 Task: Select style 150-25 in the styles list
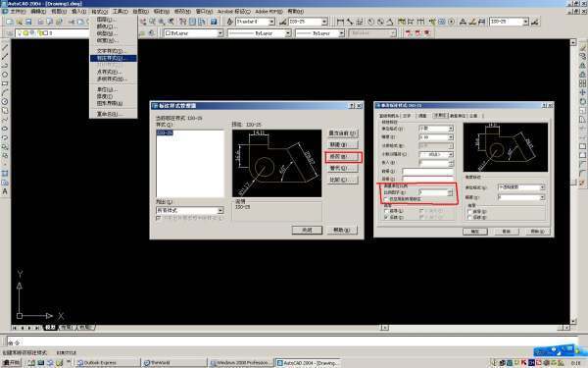[x=165, y=132]
